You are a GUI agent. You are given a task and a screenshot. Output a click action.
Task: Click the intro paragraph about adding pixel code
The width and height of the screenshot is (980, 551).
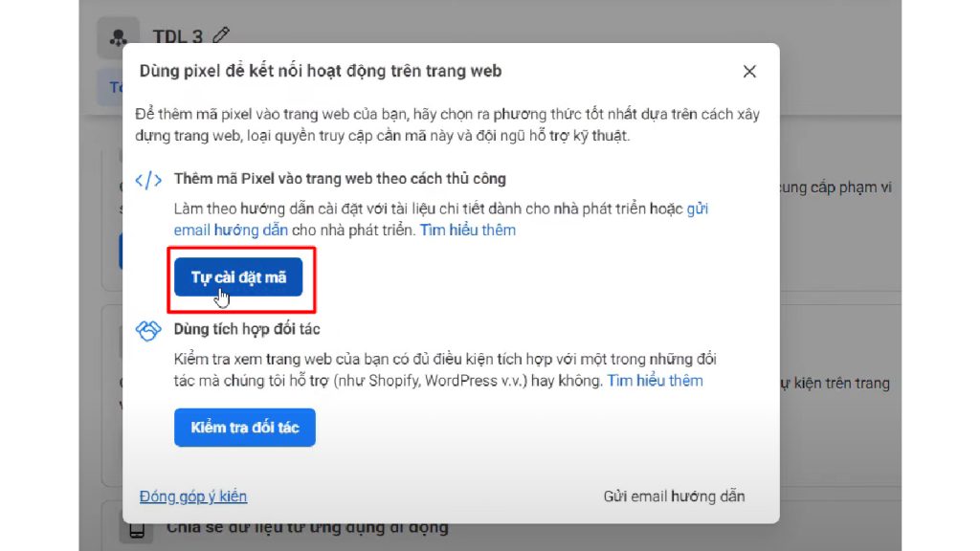[447, 125]
